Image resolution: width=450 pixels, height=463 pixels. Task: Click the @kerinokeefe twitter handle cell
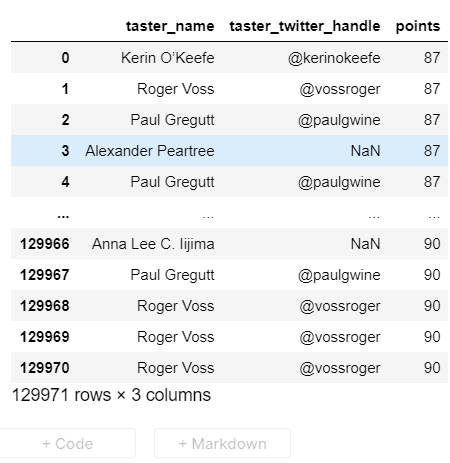point(334,58)
